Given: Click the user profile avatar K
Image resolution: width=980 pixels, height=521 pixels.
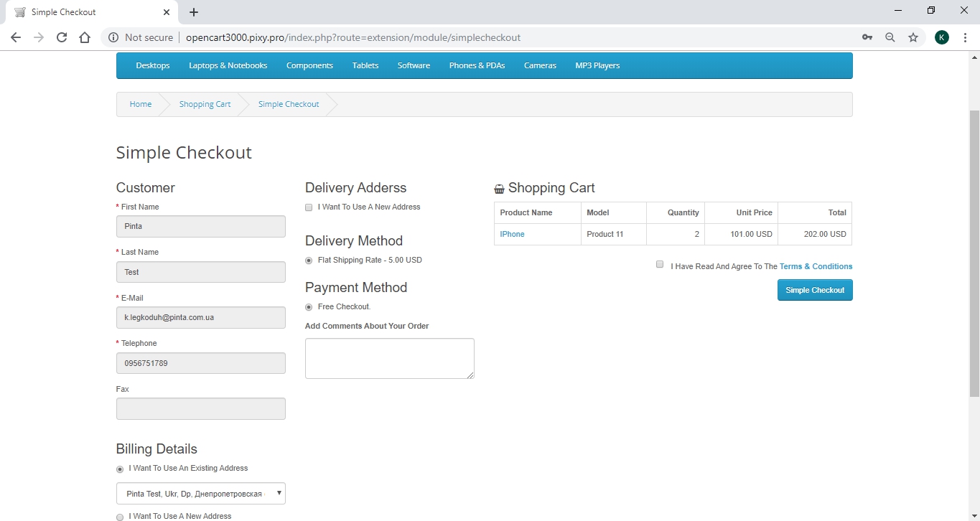Looking at the screenshot, I should click(x=942, y=37).
